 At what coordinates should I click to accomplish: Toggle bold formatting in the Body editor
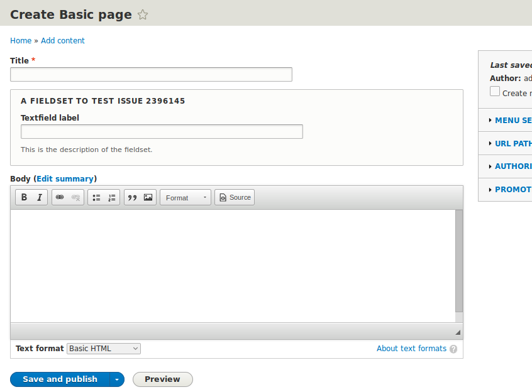[23, 197]
